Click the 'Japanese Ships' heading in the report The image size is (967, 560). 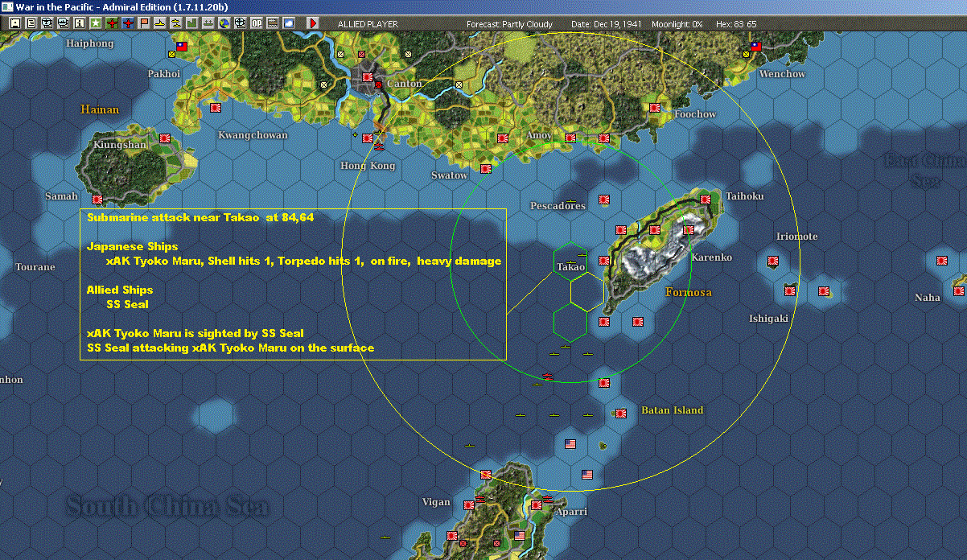point(132,246)
